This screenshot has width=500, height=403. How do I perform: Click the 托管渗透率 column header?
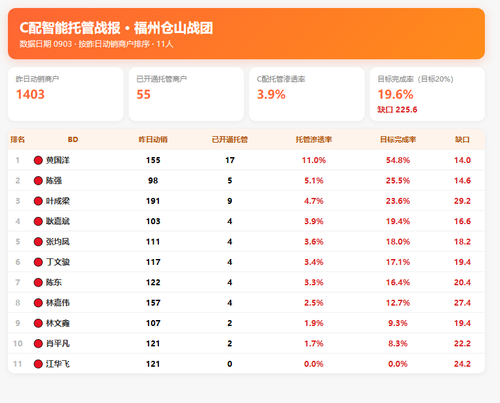(x=314, y=139)
